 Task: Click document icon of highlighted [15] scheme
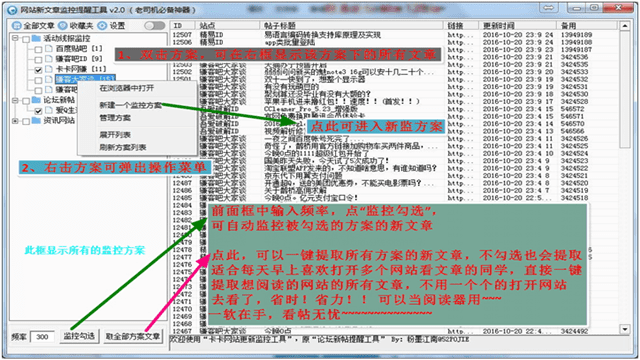49,79
